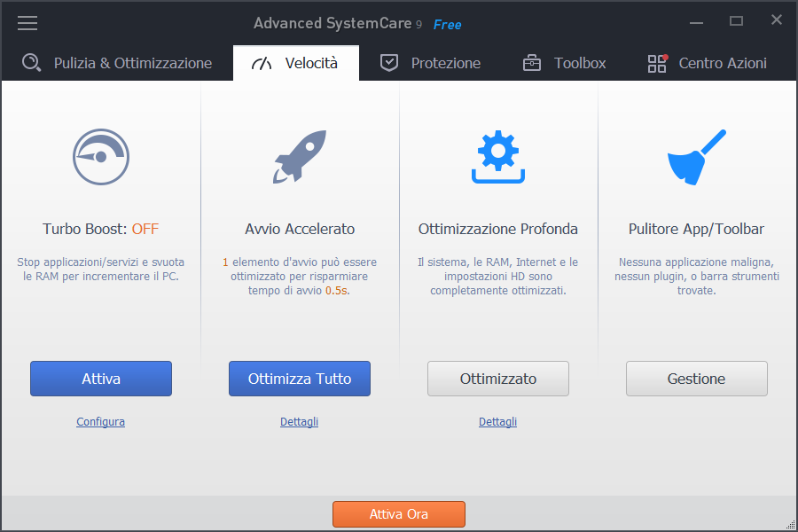798x532 pixels.
Task: Click the toolbox briefcase icon
Action: (x=532, y=63)
